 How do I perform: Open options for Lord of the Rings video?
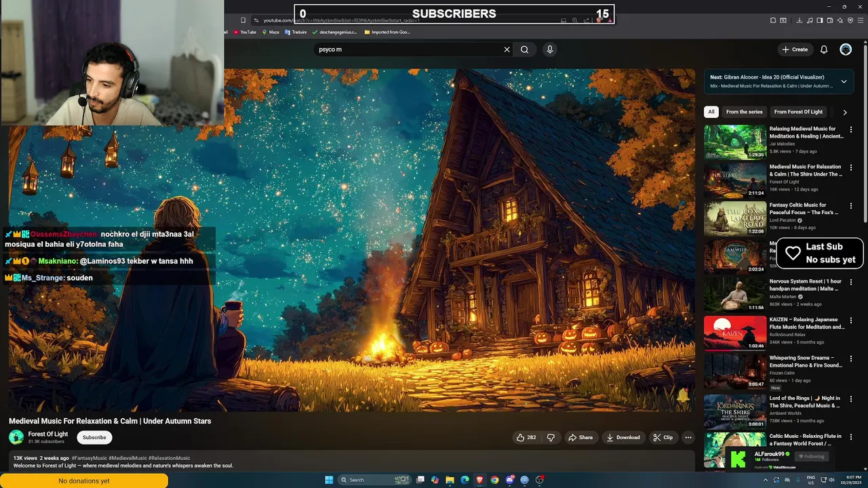[851, 399]
